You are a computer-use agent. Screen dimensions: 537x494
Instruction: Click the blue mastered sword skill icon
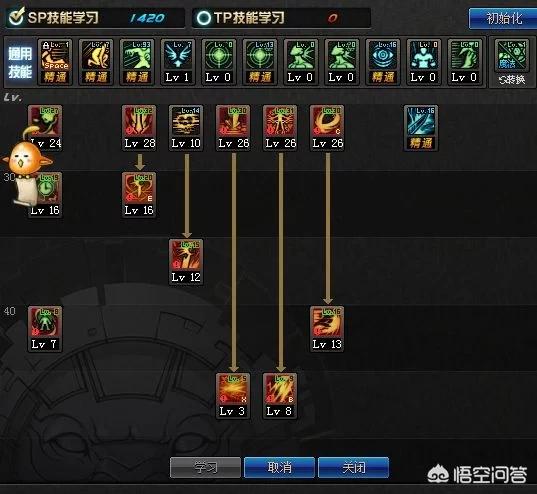pos(421,127)
